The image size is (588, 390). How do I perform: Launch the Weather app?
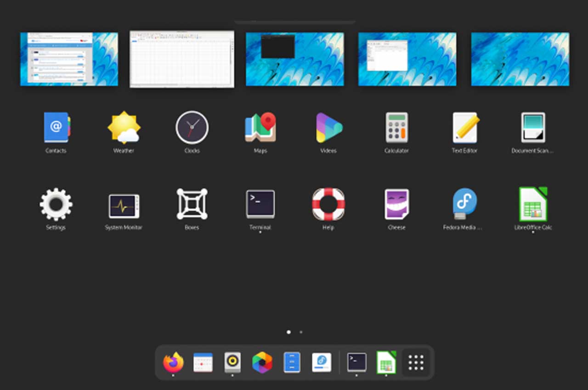124,128
